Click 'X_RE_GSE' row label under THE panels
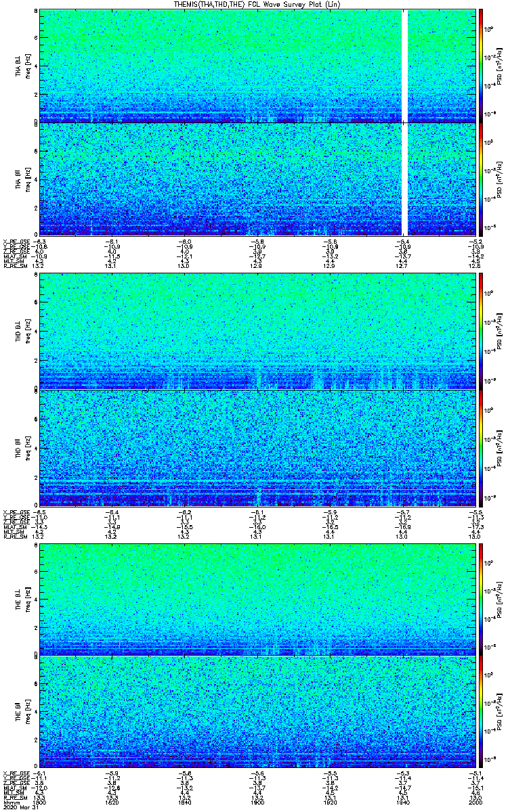The image size is (508, 812). pyautogui.click(x=15, y=773)
